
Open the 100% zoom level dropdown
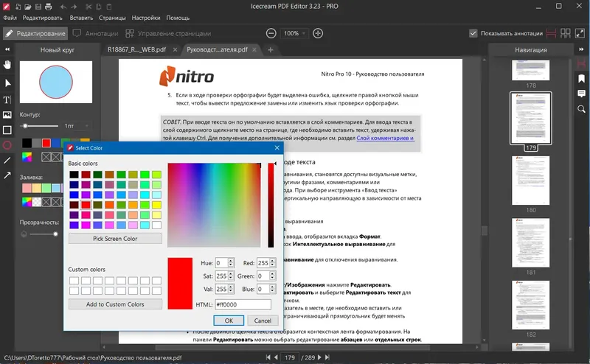(294, 33)
